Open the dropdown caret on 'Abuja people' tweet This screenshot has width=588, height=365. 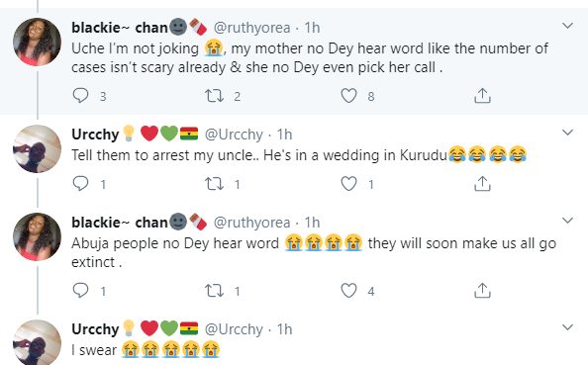click(568, 221)
